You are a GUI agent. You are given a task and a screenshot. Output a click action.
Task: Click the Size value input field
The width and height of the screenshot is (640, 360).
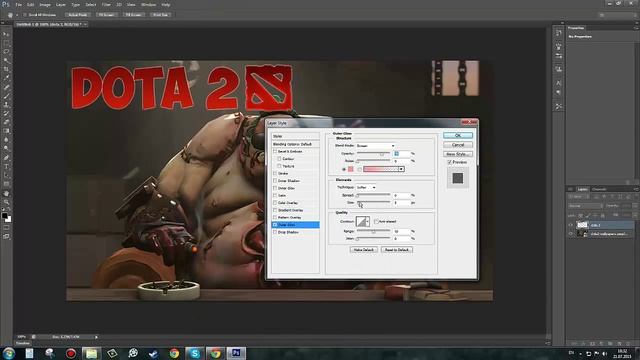(x=402, y=203)
